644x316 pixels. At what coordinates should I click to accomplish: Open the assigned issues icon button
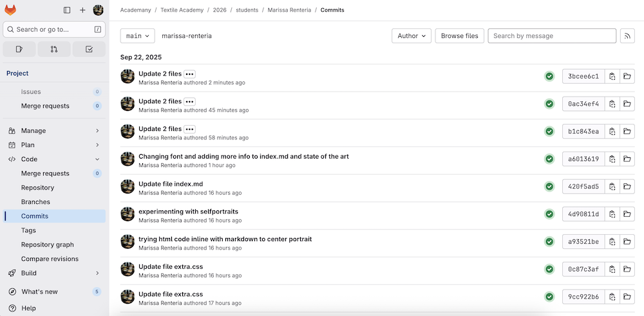click(x=19, y=49)
